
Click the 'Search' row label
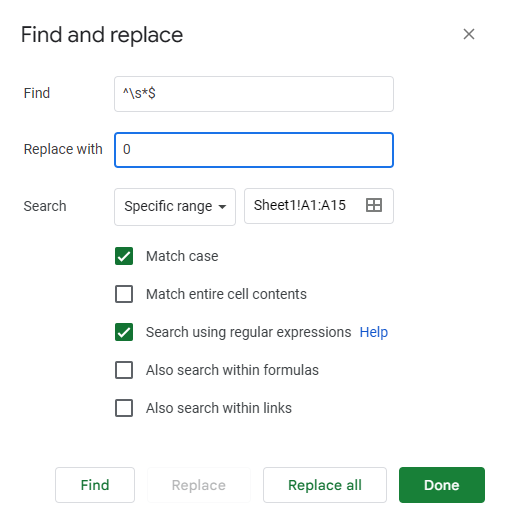point(45,206)
